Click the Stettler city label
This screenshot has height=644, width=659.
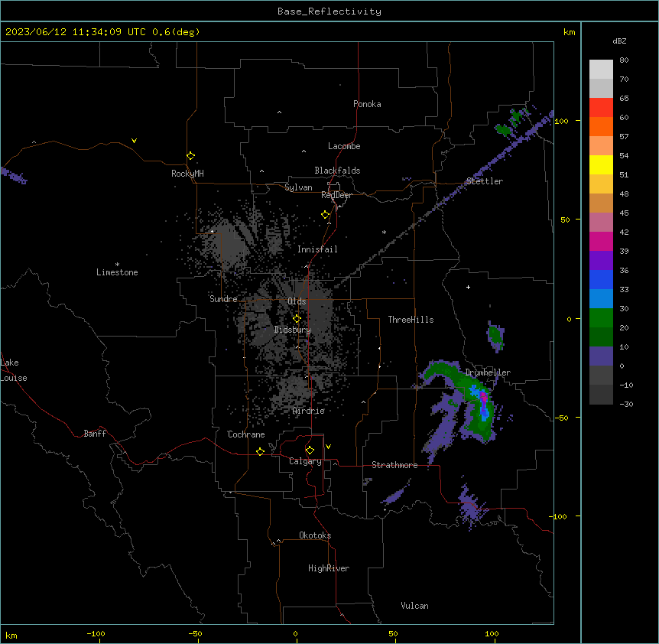(485, 181)
